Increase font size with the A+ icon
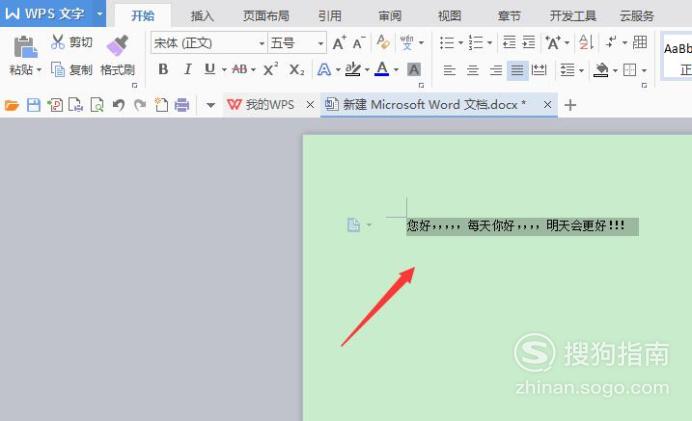Viewport: 692px width, 421px height. pos(339,43)
